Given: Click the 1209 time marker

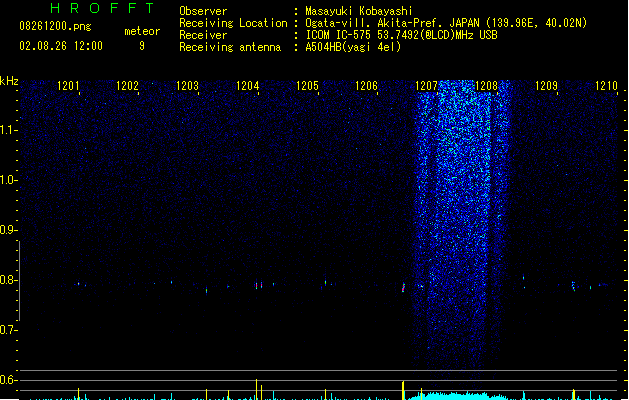Looking at the screenshot, I should coord(546,86).
